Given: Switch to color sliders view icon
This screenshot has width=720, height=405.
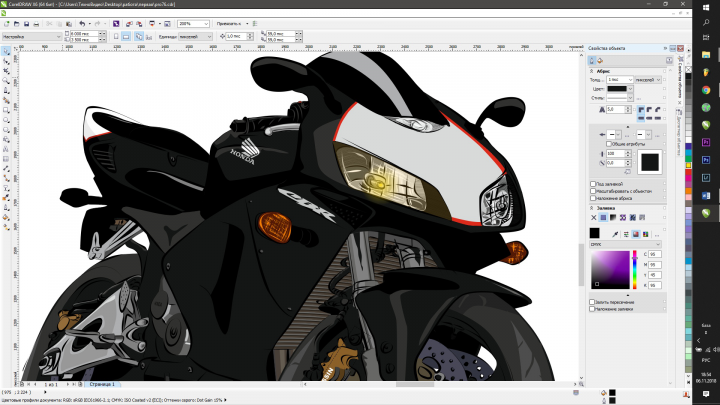Looking at the screenshot, I should click(x=626, y=234).
